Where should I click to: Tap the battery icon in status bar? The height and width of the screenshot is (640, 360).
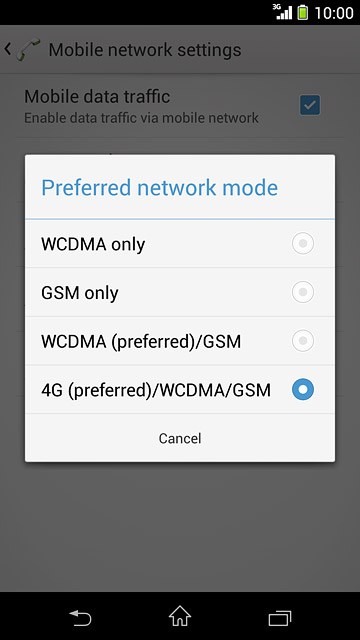(302, 13)
